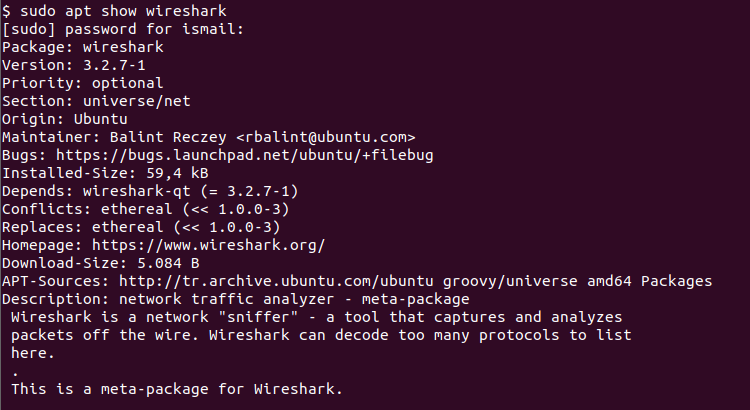Click 'groovy/universe' in the APT-Sources line
This screenshot has width=750, height=410.
point(510,281)
